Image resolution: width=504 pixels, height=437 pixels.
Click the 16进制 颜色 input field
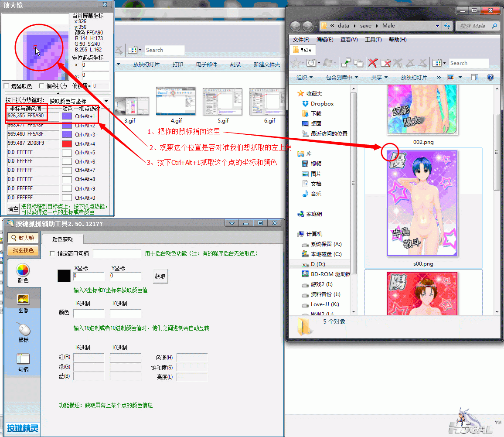[x=89, y=313]
